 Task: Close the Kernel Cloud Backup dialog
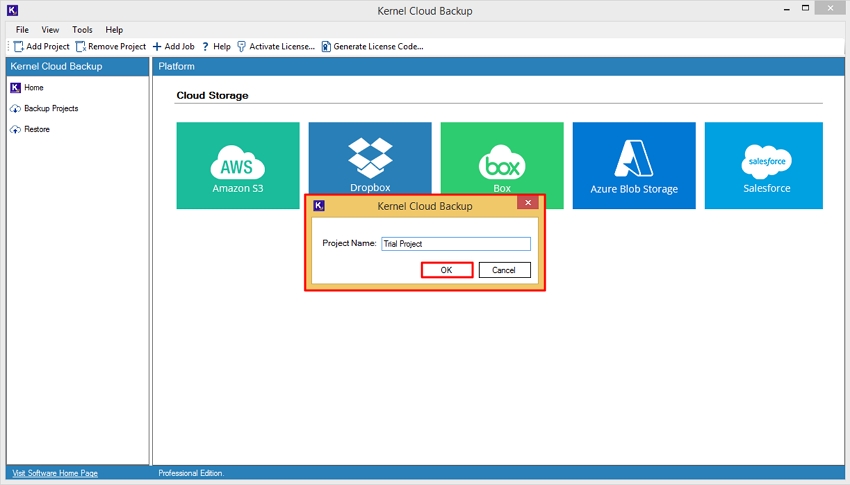tap(528, 203)
